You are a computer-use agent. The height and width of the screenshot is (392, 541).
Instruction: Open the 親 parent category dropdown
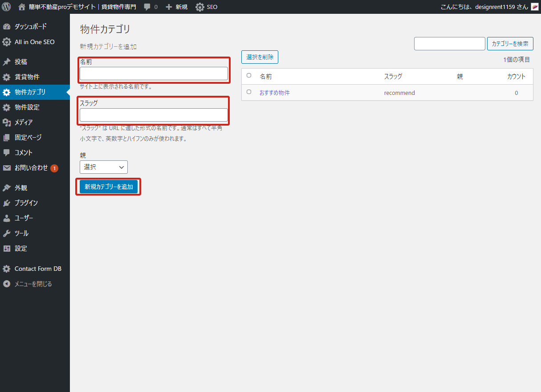[x=104, y=167]
